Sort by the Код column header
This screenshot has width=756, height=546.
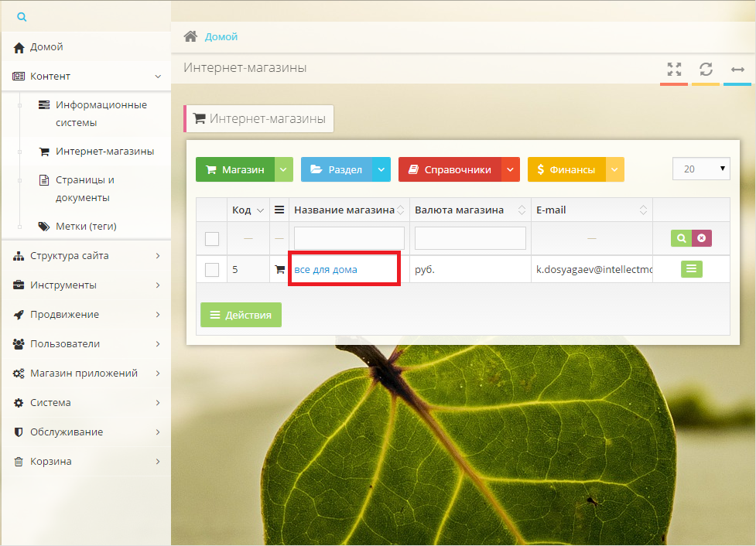tap(241, 210)
